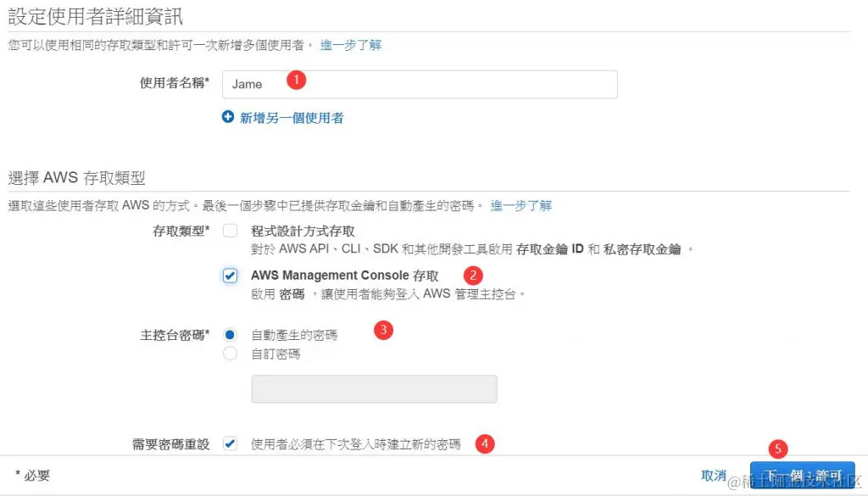This screenshot has width=868, height=496.
Task: Click red annotation badge number 2
Action: (x=473, y=275)
